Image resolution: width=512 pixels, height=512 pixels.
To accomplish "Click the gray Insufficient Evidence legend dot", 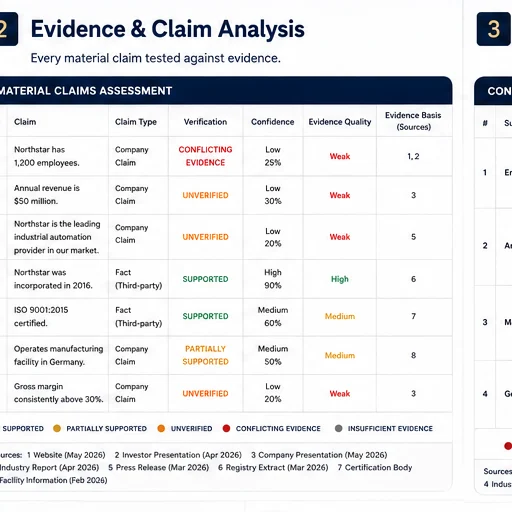I will coord(338,428).
